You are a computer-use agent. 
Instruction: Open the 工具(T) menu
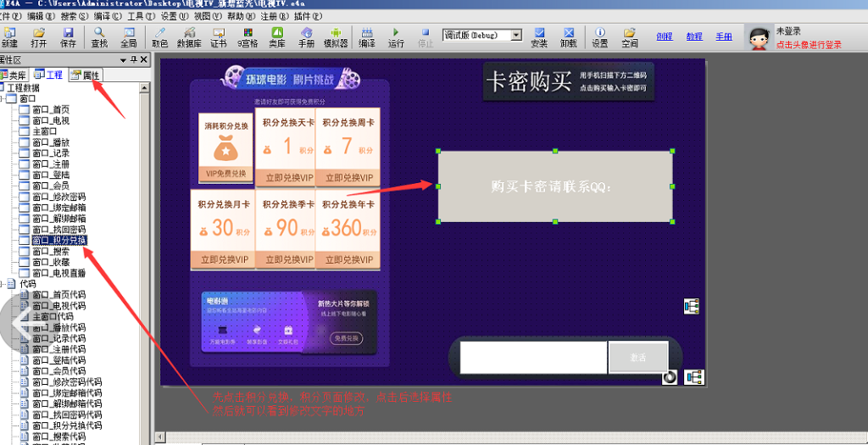142,16
